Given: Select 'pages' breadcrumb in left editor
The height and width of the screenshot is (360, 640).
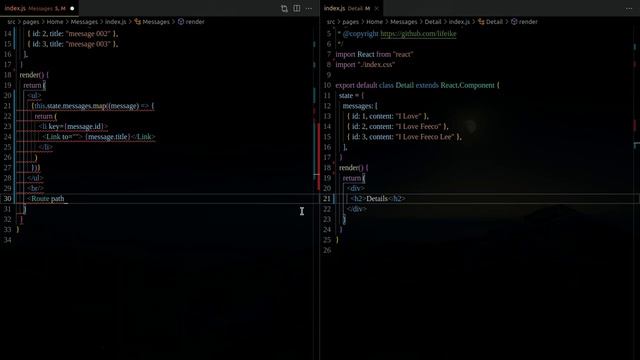Looking at the screenshot, I should point(31,22).
